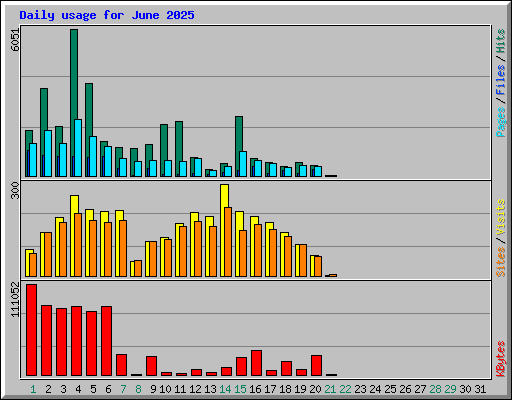Viewport: 512px width, 400px height.
Task: Click day label 30 on the x-axis
Action: (465, 389)
